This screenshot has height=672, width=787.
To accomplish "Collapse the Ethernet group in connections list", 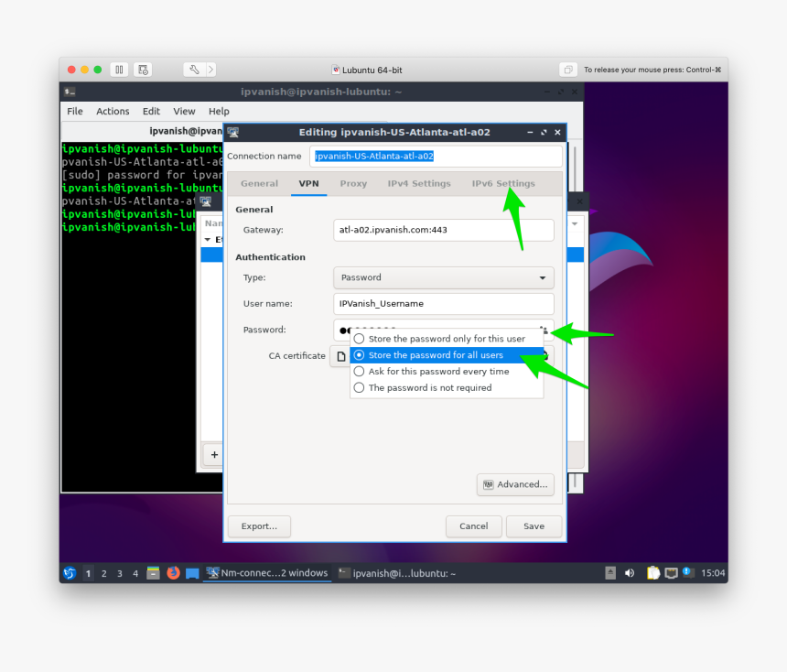I will 208,240.
